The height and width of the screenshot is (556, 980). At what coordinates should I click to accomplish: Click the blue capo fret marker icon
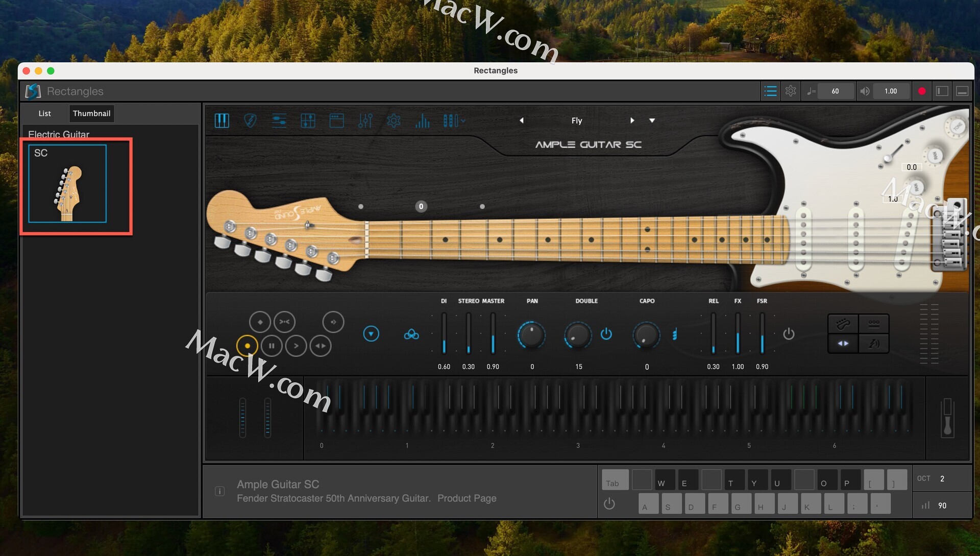tap(675, 334)
